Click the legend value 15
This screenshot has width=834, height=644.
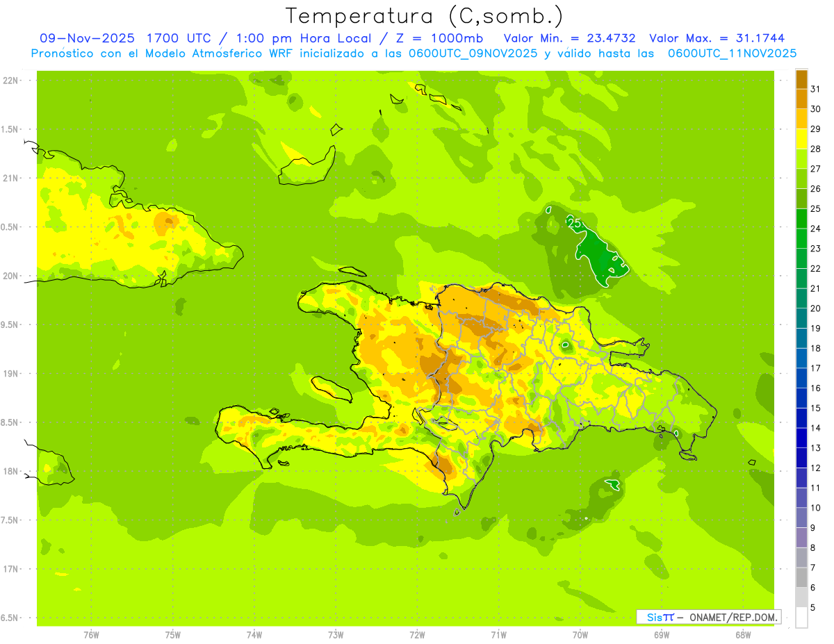tap(815, 408)
